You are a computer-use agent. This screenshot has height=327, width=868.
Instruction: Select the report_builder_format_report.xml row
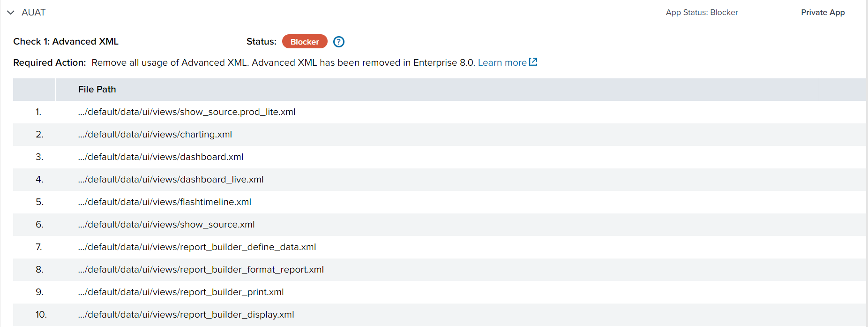[x=440, y=270]
